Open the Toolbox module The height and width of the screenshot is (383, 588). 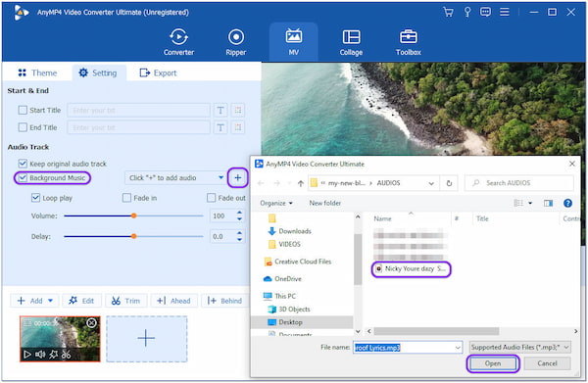click(409, 42)
